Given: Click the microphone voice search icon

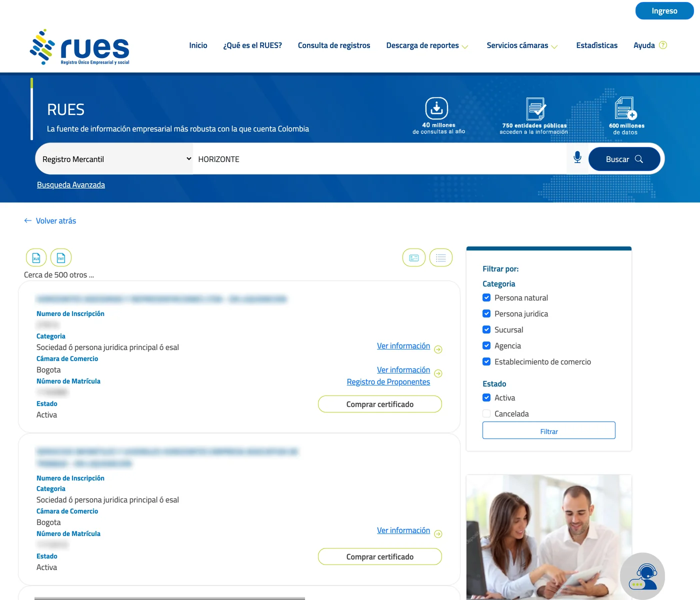Looking at the screenshot, I should click(x=577, y=157).
